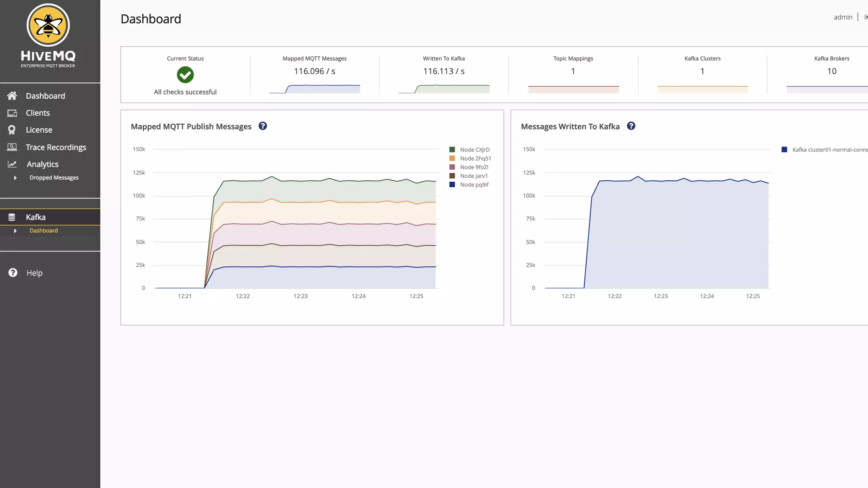Click the Kafka database stack icon
Screen dimensions: 868x488
12,217
